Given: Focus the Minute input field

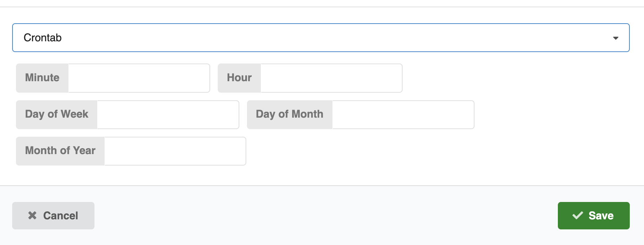Looking at the screenshot, I should pyautogui.click(x=139, y=78).
